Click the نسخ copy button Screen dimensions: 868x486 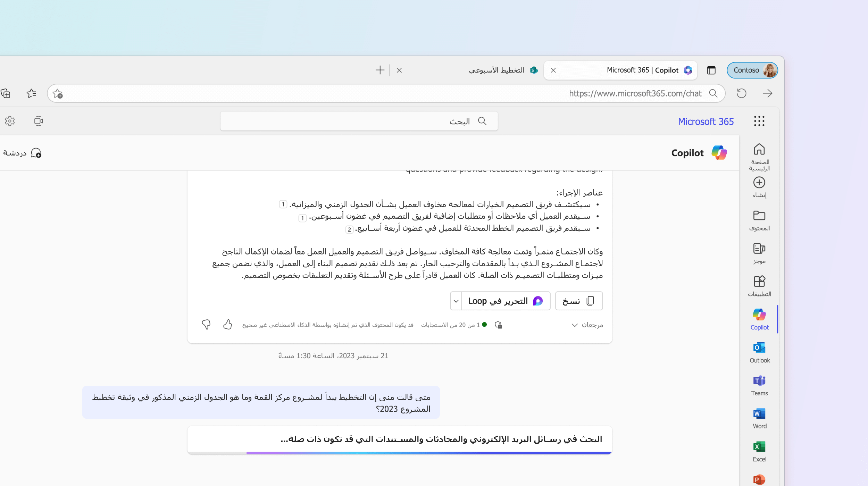point(579,301)
